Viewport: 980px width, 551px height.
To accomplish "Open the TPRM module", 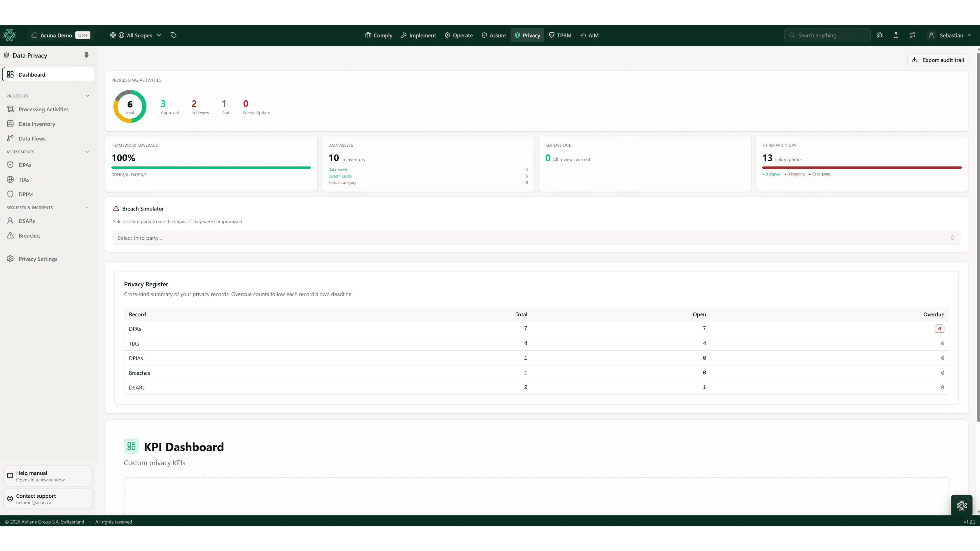I will tap(560, 35).
